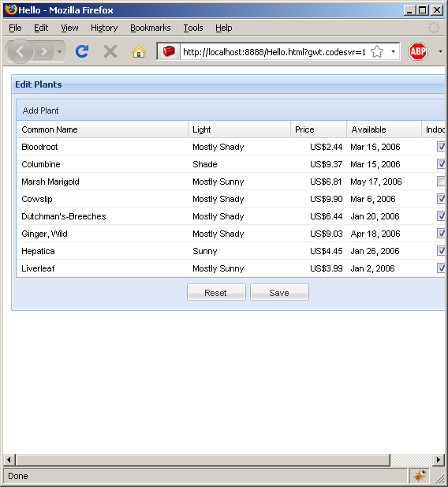448x487 pixels.
Task: Select the Dutchman's-Breeches name cell
Action: (x=103, y=216)
